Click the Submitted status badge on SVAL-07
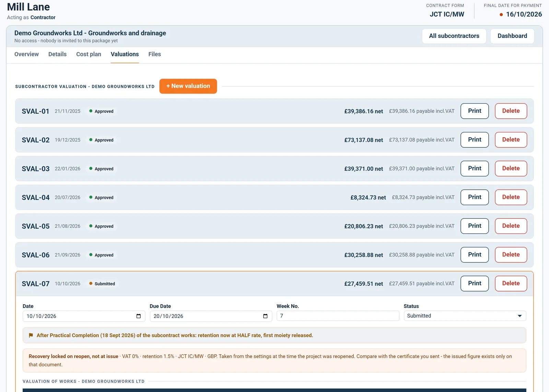Viewport: 549px width, 392px height. [102, 284]
